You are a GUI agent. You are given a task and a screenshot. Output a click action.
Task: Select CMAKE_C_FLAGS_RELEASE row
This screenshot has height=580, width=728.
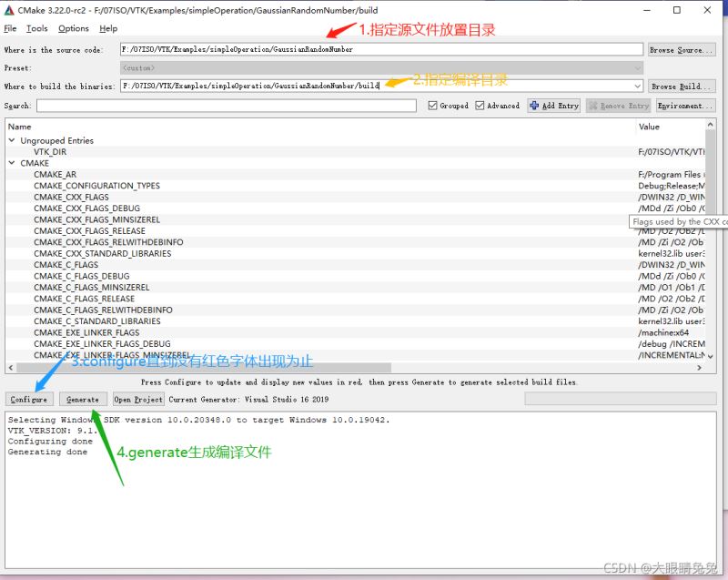pyautogui.click(x=355, y=299)
